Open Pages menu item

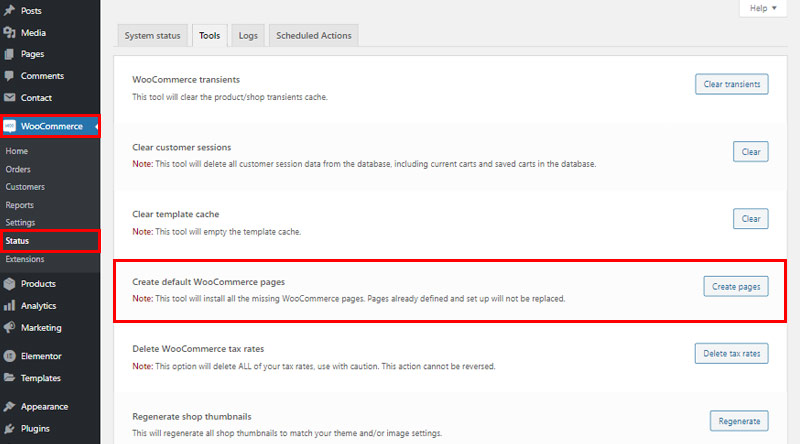(32, 54)
